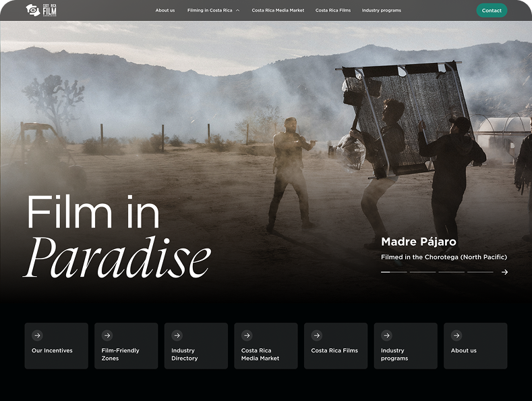Click arrow icon on Industry programs card
Screen dimensions: 532x401
pyautogui.click(x=386, y=336)
